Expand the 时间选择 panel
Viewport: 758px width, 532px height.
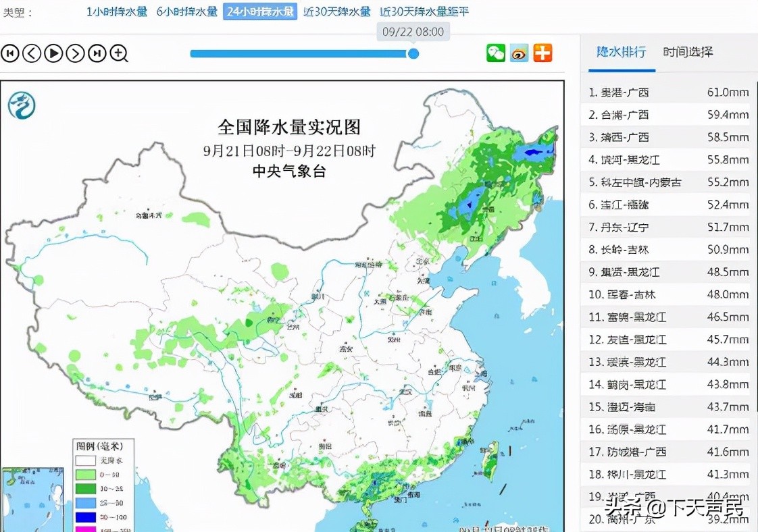(x=687, y=51)
